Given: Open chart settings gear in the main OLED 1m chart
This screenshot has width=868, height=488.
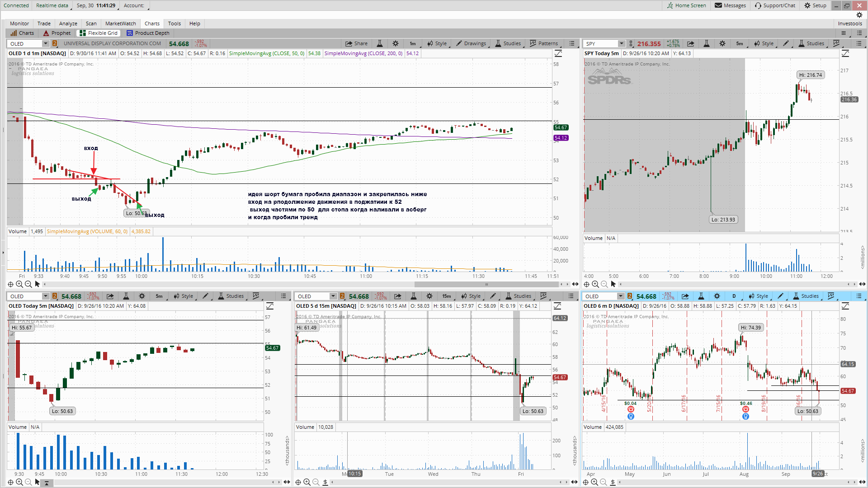Looking at the screenshot, I should pyautogui.click(x=396, y=43).
